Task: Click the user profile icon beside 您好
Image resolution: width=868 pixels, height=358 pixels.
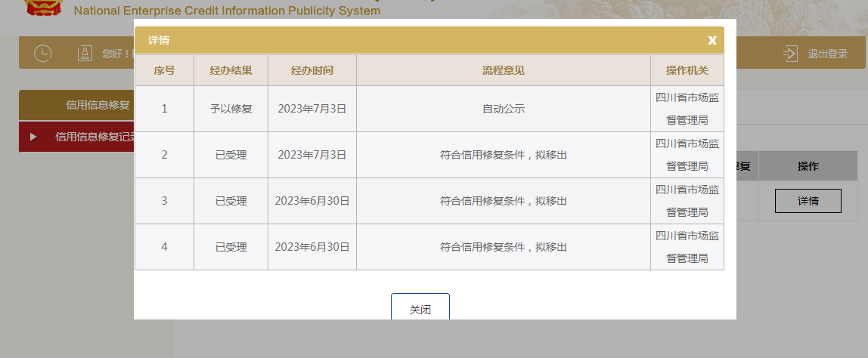Action: pyautogui.click(x=85, y=53)
